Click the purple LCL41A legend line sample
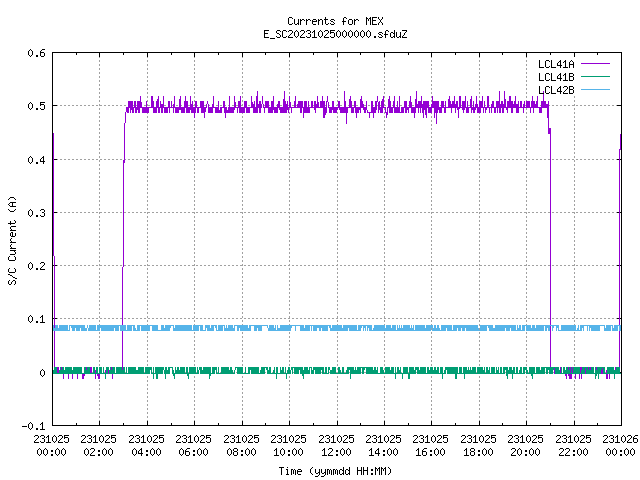Screen dimensions: 640x480 [595, 64]
